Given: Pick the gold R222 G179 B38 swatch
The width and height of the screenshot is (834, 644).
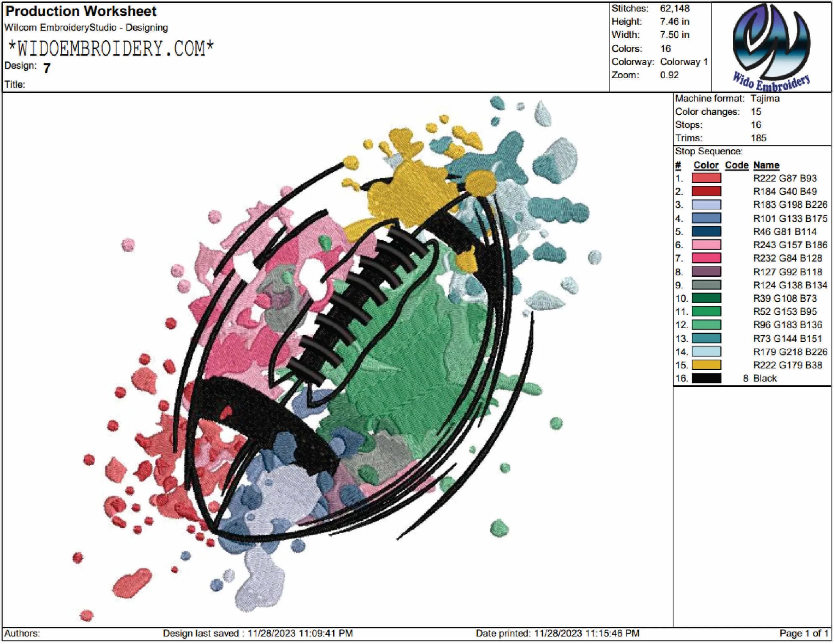Looking at the screenshot, I should pos(706,365).
